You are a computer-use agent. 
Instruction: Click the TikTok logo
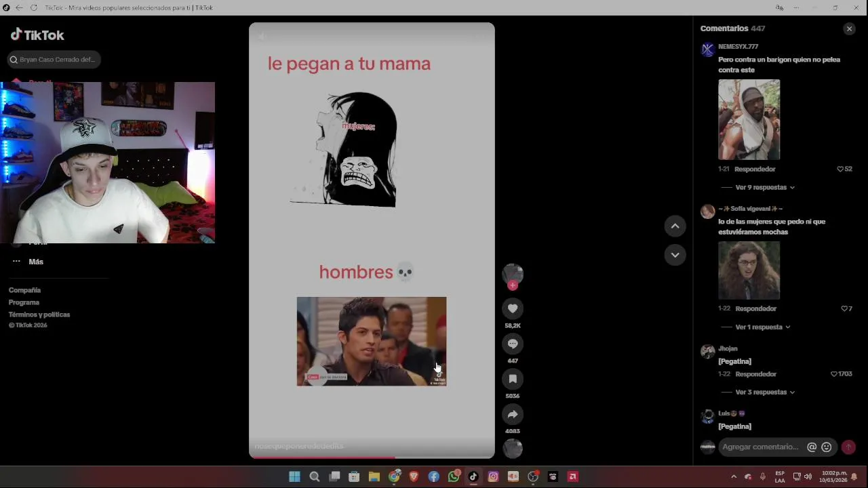click(37, 35)
